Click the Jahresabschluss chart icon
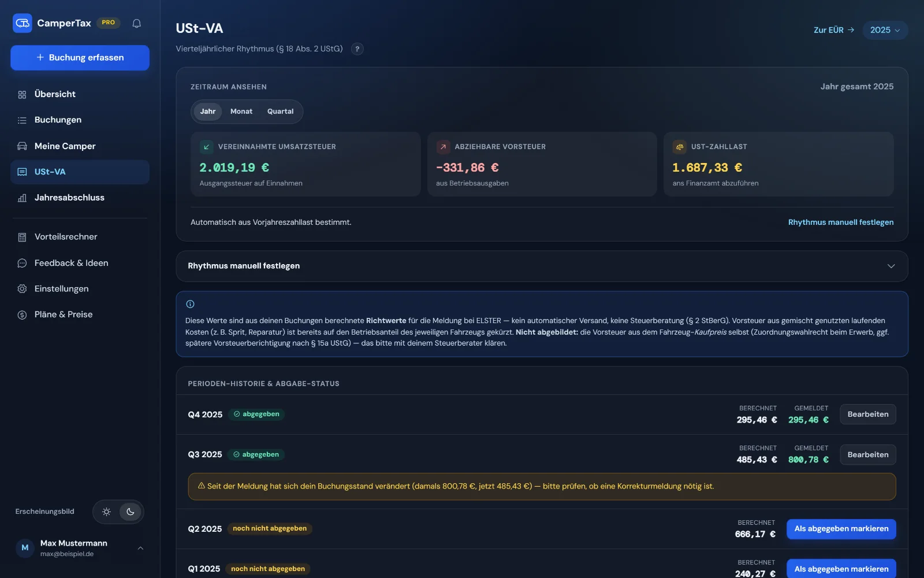Viewport: 924px width, 578px height. (x=22, y=198)
